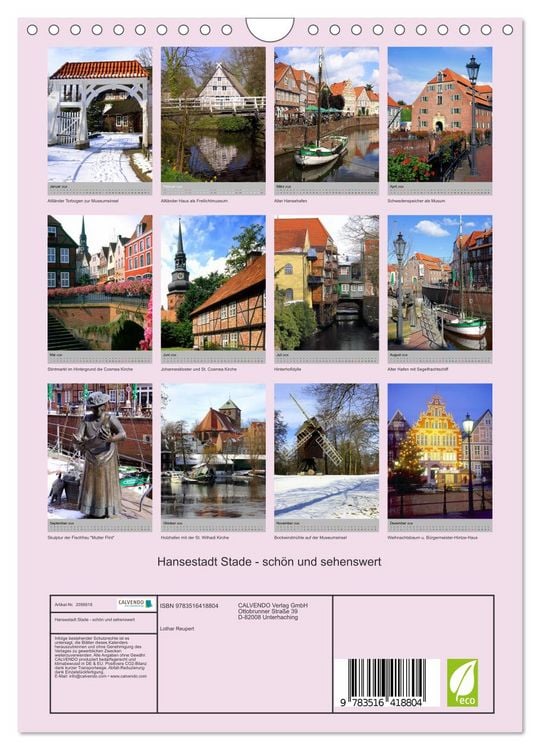
Task: Click the 'Ottobrunner Straße 39' address line
Action: 268,611
